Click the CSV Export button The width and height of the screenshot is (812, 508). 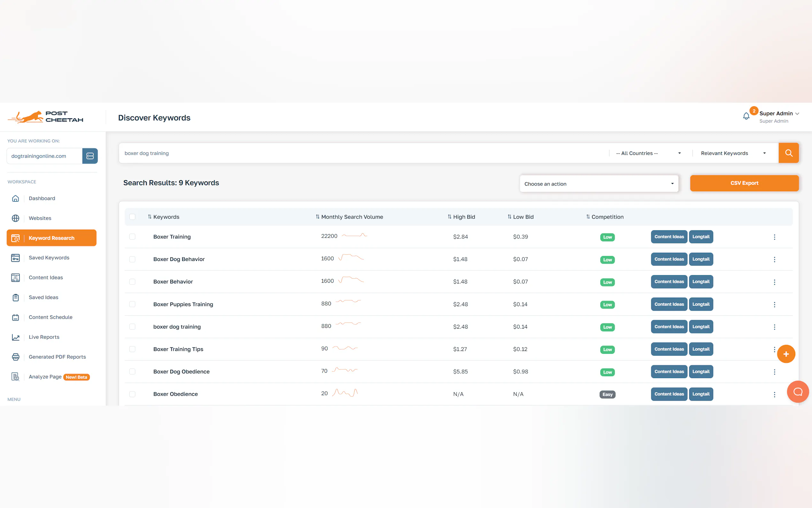tap(744, 183)
